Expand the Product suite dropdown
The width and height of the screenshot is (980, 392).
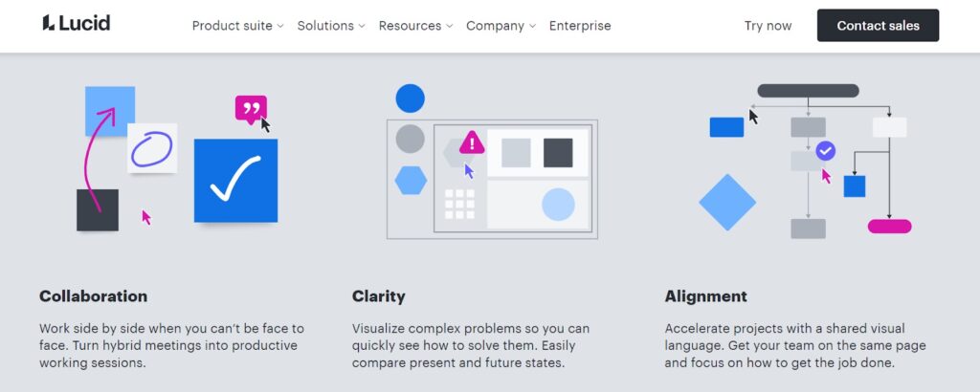click(237, 26)
